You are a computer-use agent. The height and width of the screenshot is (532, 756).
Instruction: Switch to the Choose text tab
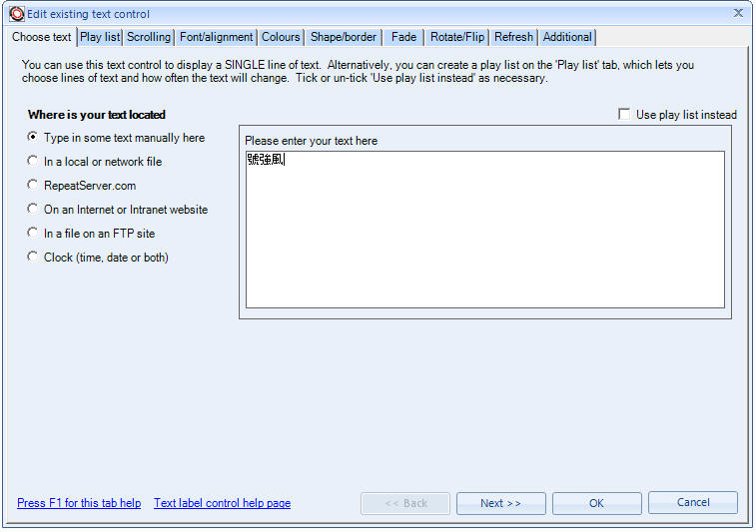coord(42,37)
